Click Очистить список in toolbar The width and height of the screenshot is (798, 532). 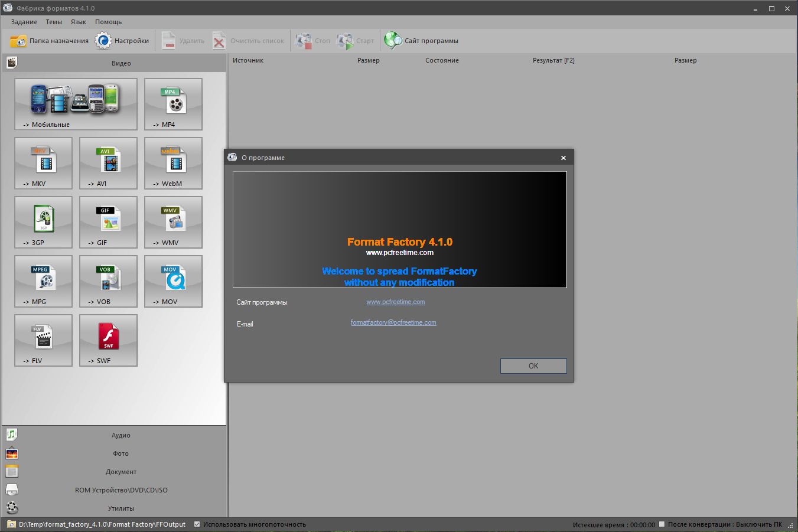tap(249, 41)
